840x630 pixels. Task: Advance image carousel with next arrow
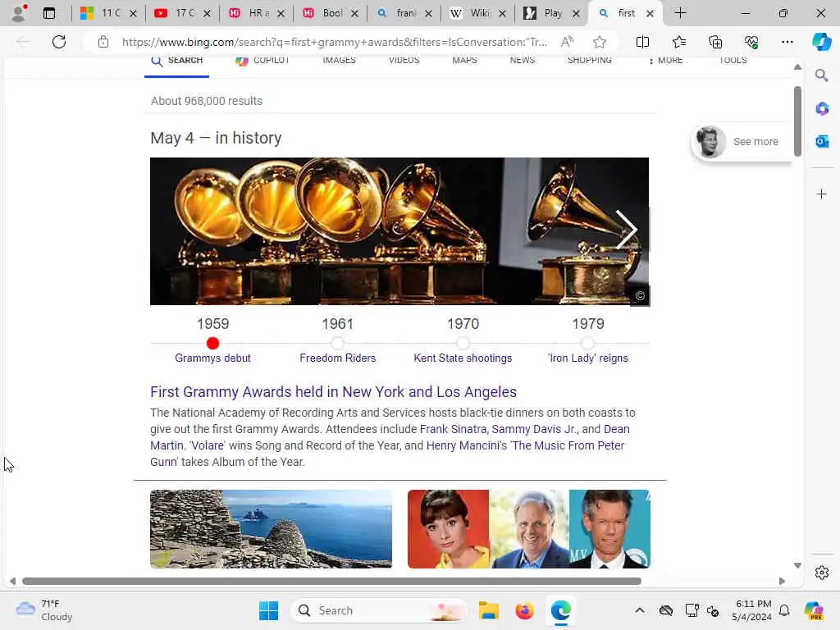click(626, 230)
